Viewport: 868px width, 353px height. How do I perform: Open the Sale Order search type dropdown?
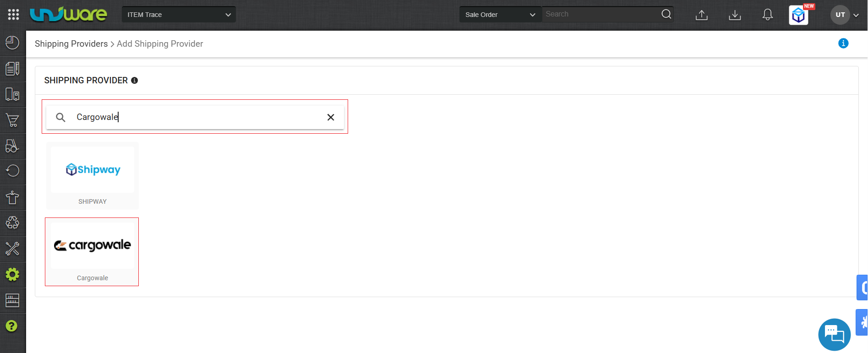500,15
